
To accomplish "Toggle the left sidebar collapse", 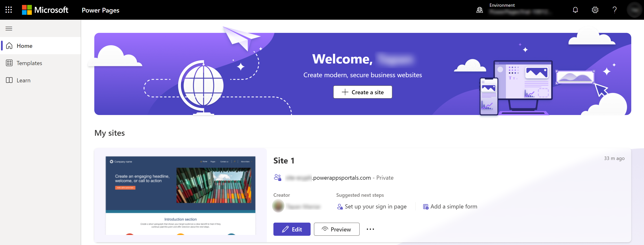I will point(9,28).
